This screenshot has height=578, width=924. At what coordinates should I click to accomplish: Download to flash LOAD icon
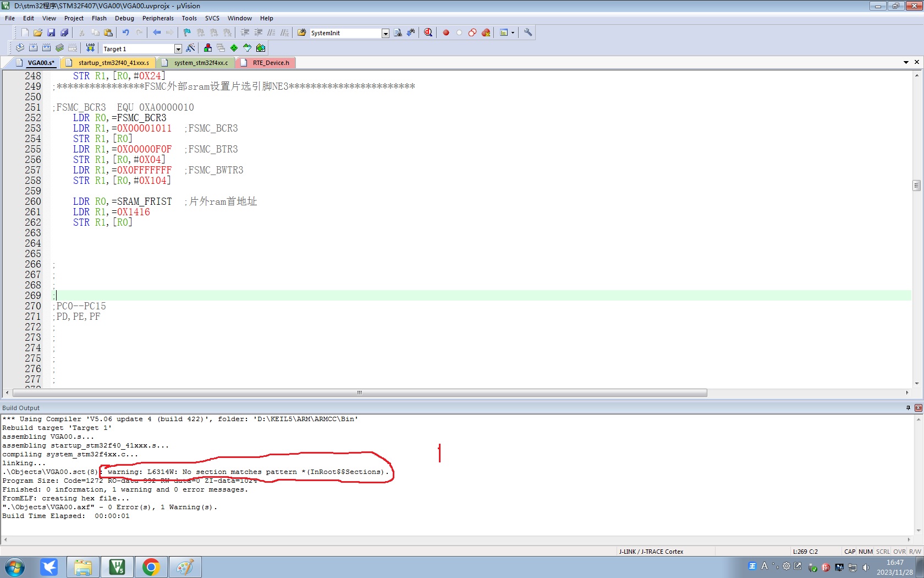pos(90,48)
